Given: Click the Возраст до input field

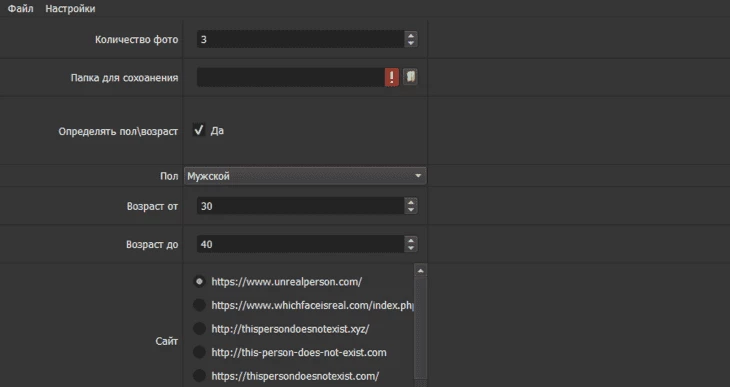Looking at the screenshot, I should [x=300, y=244].
